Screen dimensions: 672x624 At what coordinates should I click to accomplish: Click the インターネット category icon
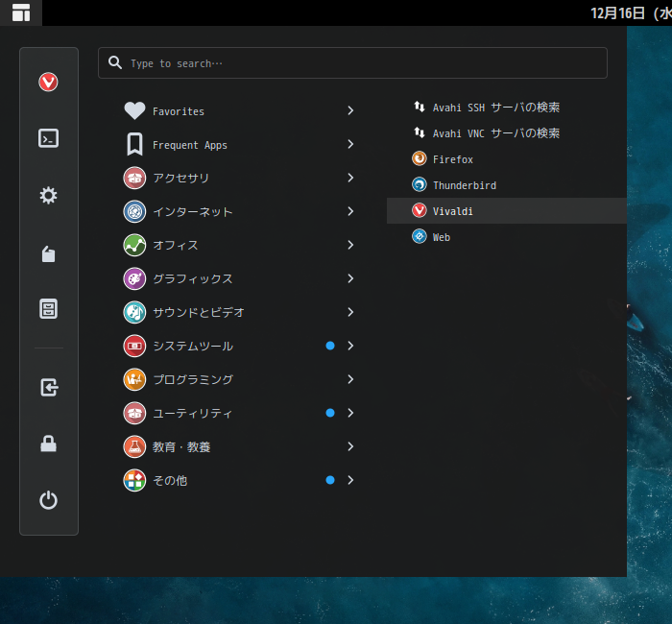coord(134,211)
